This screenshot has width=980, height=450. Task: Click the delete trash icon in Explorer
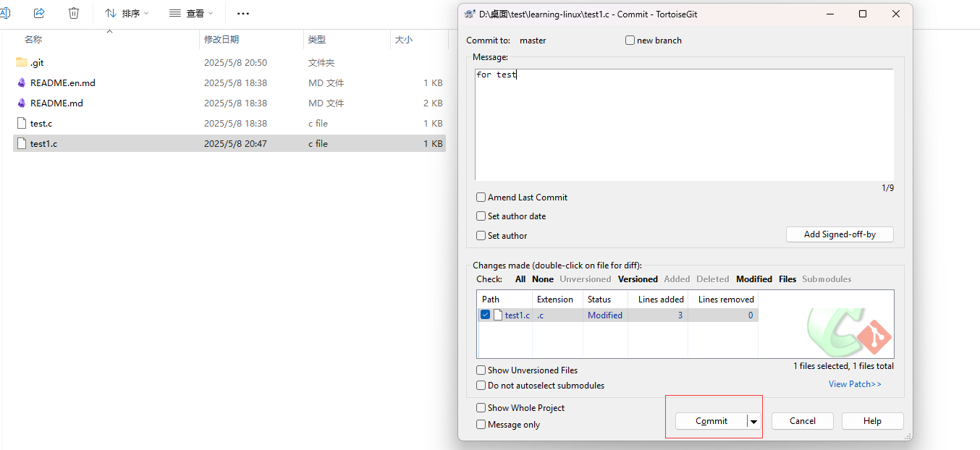(x=74, y=13)
